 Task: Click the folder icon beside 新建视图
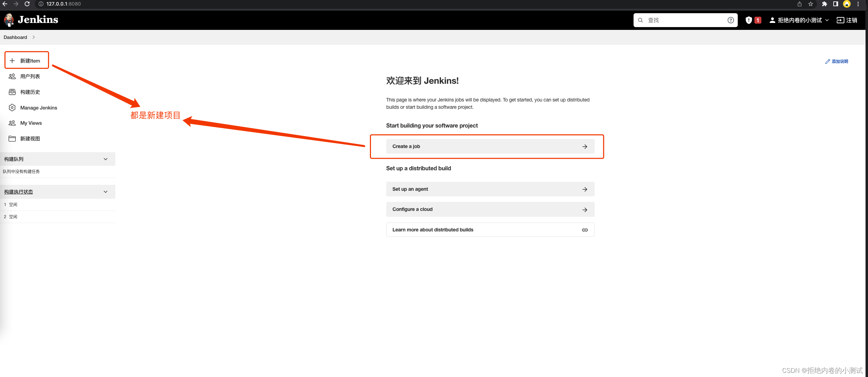pyautogui.click(x=12, y=138)
